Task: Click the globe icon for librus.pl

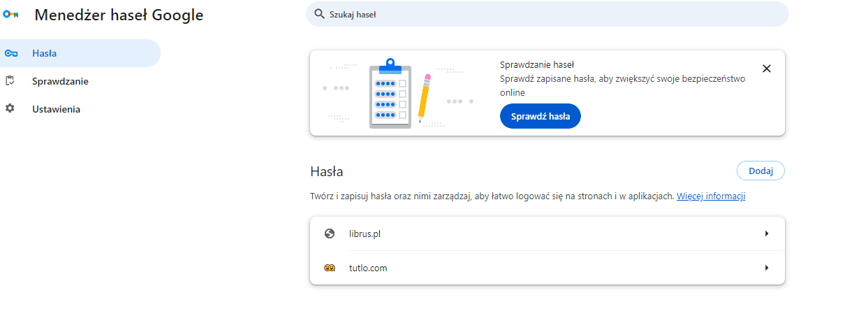Action: click(x=330, y=233)
